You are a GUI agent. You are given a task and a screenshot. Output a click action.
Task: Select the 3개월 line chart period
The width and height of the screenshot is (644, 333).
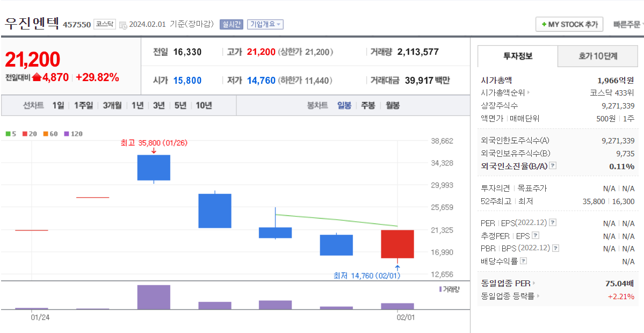pos(113,105)
